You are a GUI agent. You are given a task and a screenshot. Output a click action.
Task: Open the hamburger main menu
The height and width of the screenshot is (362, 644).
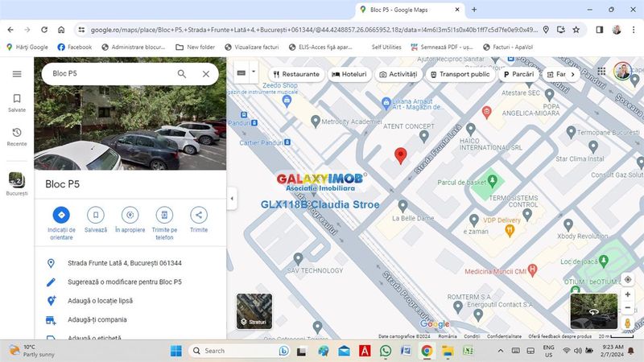coord(17,74)
